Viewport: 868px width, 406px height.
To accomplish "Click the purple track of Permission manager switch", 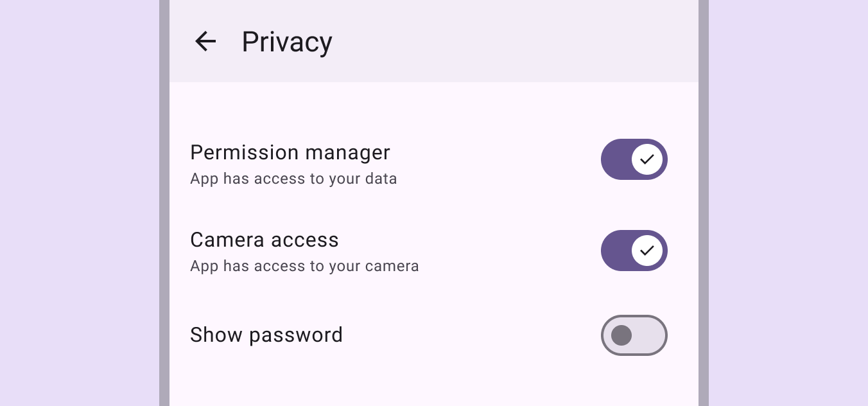I will [x=615, y=159].
